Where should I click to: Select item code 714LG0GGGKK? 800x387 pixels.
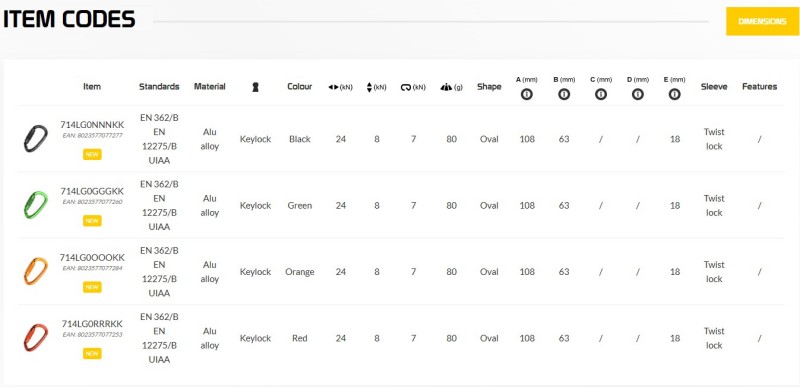point(92,191)
